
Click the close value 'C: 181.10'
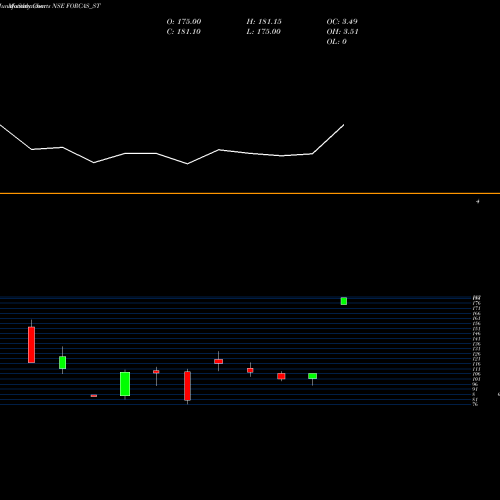coord(183,31)
